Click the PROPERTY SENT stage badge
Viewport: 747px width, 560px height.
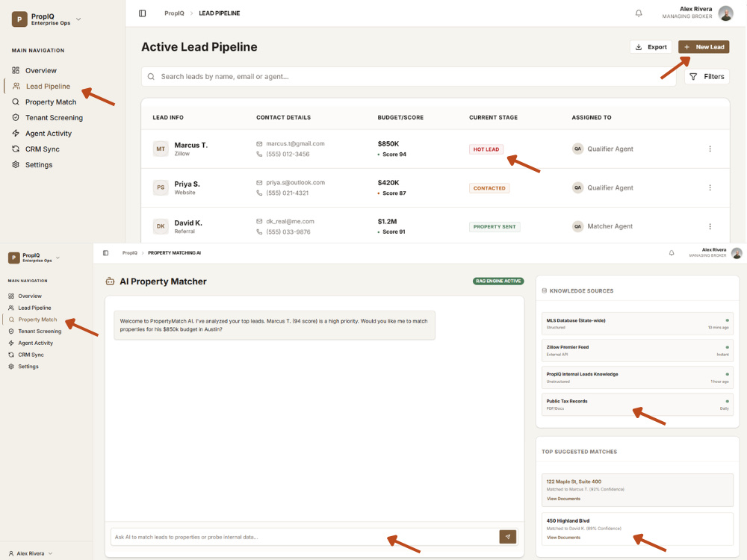(x=495, y=227)
